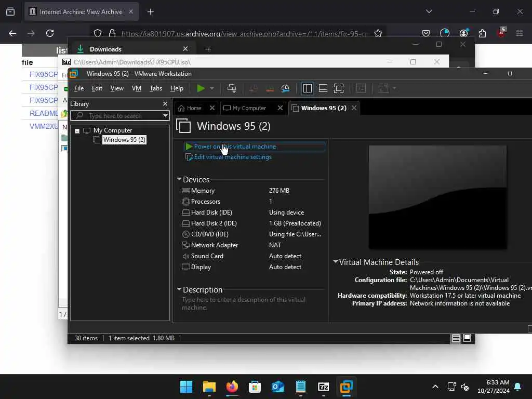
Task: Open Firefox account icon
Action: coord(463,33)
